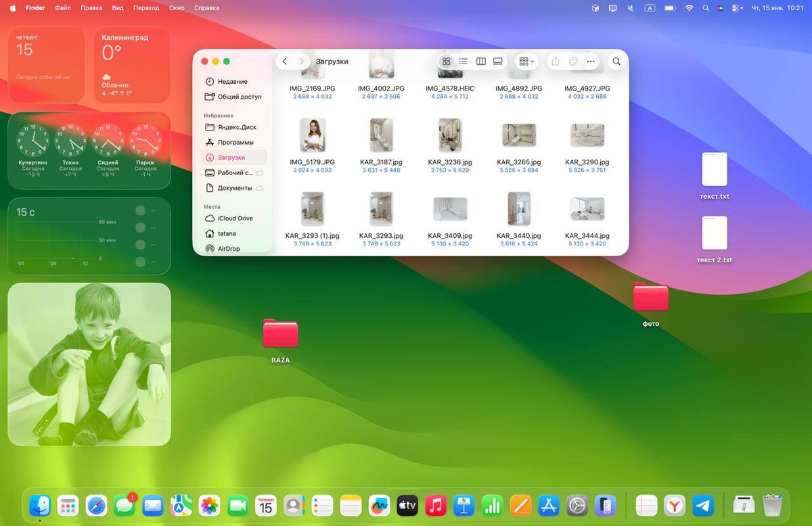812x526 pixels.
Task: Open the Файл menu
Action: coord(63,8)
